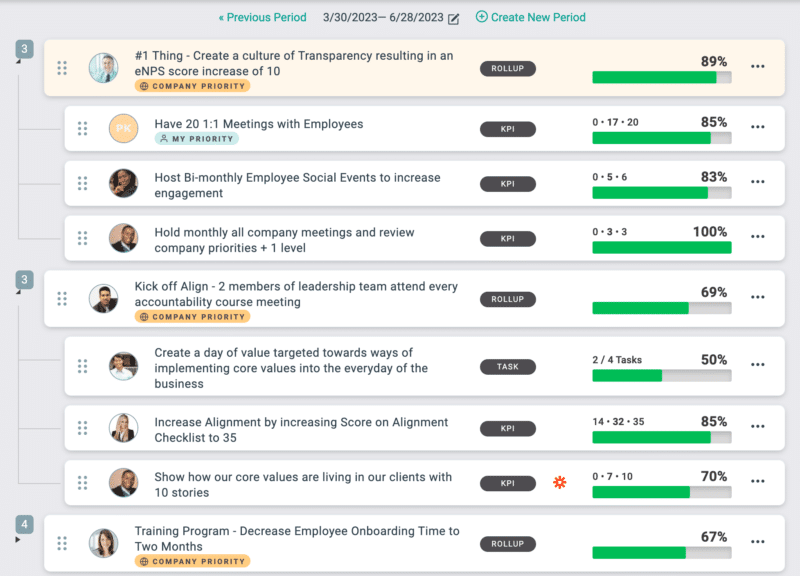Click the Create New Period button

pos(537,17)
